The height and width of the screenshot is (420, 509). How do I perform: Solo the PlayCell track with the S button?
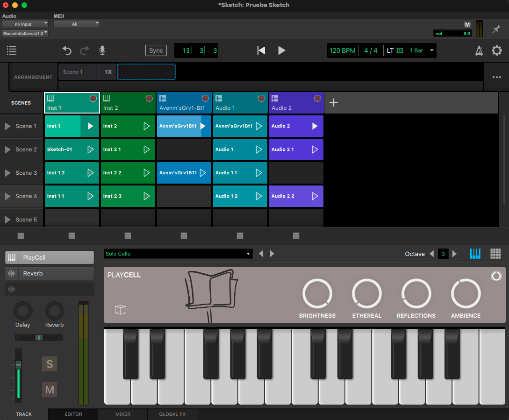pos(50,364)
